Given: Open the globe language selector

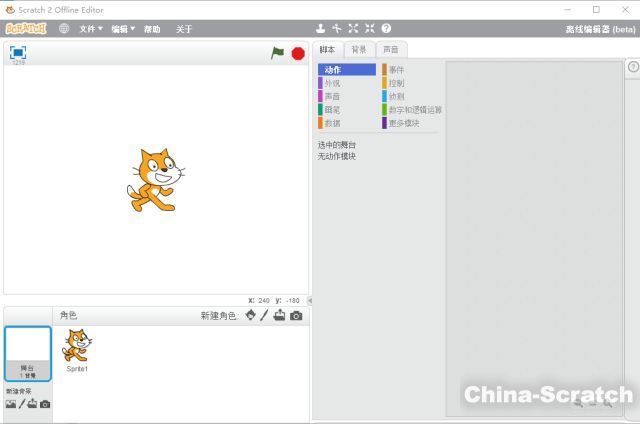Looking at the screenshot, I should 64,29.
